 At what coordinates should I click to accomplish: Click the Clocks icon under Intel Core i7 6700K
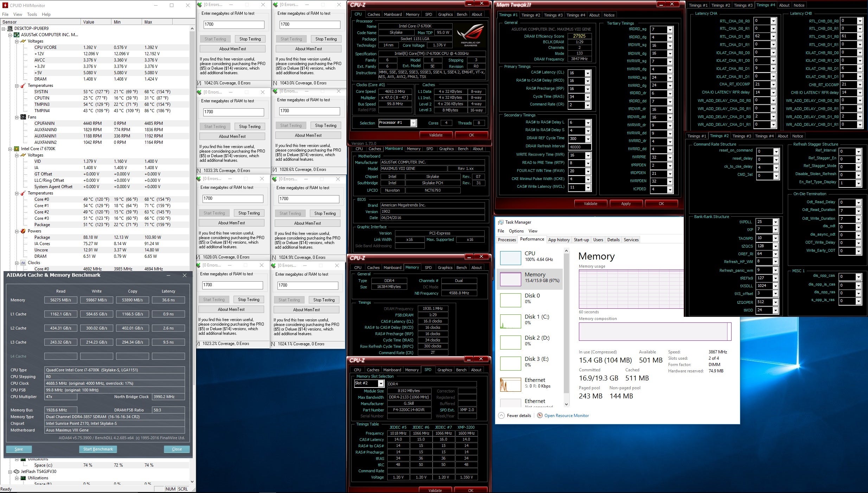(x=23, y=262)
